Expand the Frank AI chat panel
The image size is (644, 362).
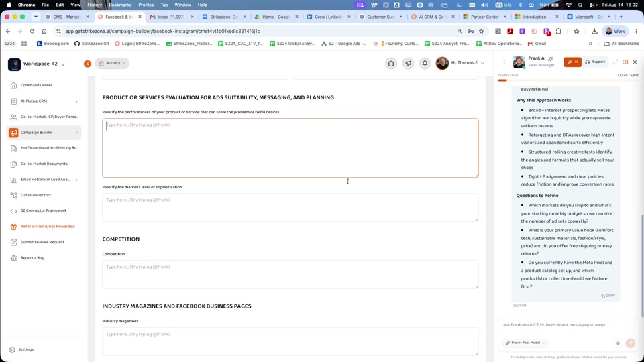click(x=615, y=62)
